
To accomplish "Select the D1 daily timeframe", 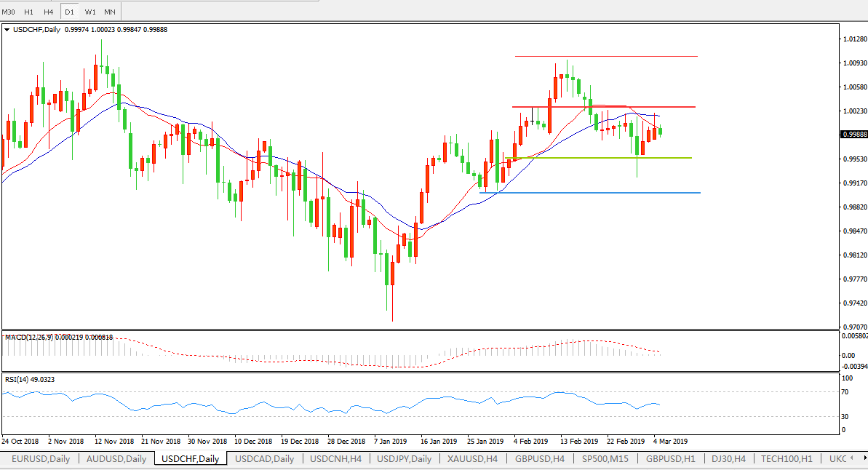I will [69, 12].
